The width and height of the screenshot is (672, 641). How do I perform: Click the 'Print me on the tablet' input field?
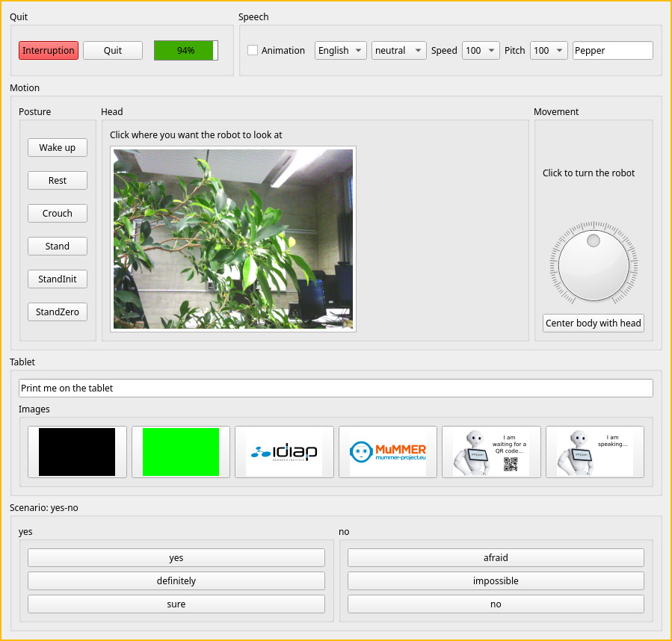tap(336, 388)
